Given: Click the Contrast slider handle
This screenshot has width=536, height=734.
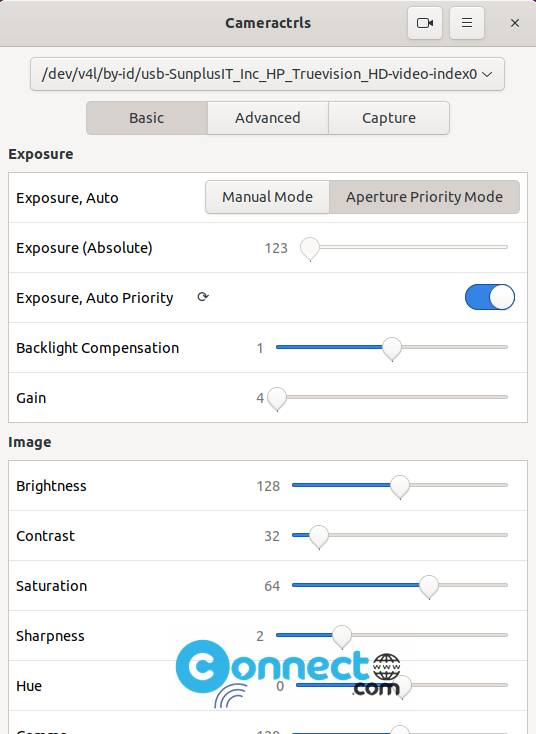Looking at the screenshot, I should coord(319,536).
